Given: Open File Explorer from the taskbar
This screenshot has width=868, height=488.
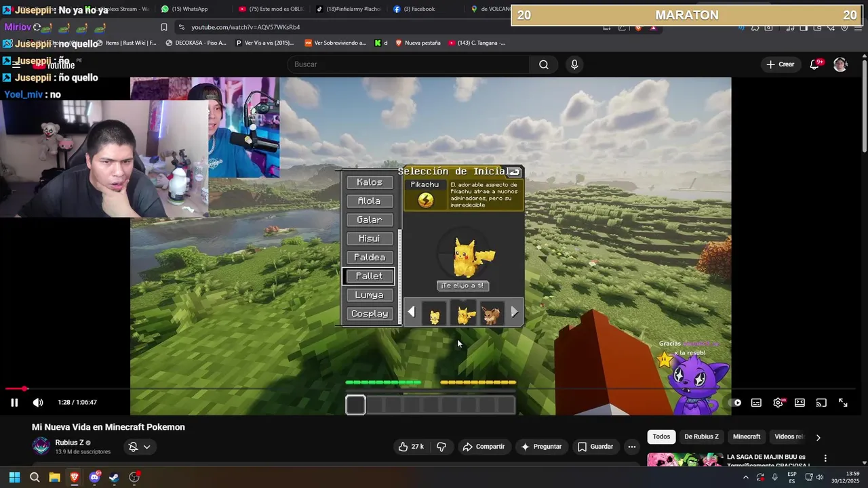Looking at the screenshot, I should click(x=55, y=477).
